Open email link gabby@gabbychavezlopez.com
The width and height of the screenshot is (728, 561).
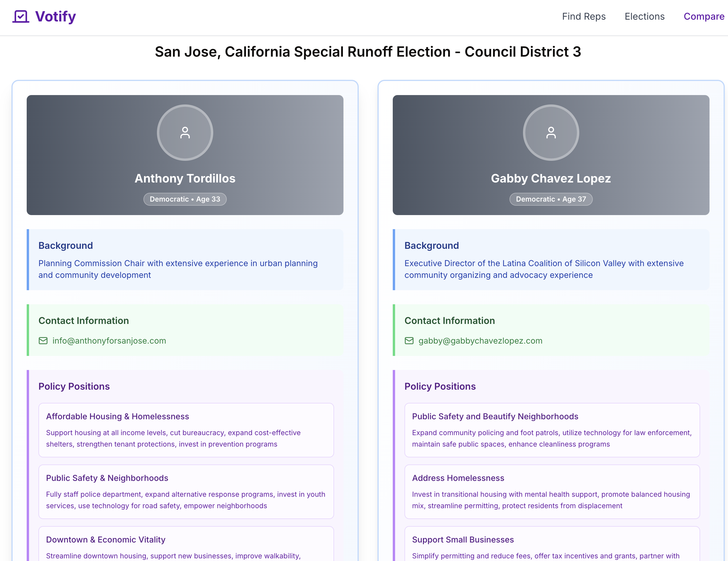[480, 341]
